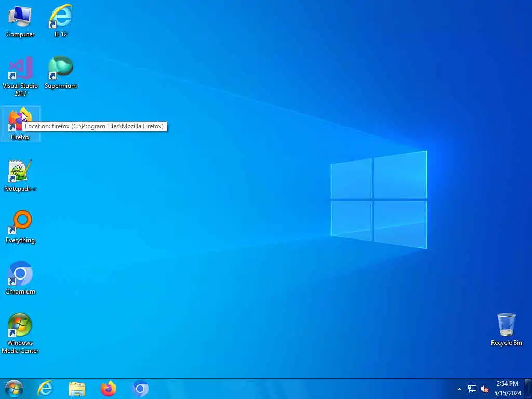
Task: Select the Everything search shortcut
Action: pos(20,227)
